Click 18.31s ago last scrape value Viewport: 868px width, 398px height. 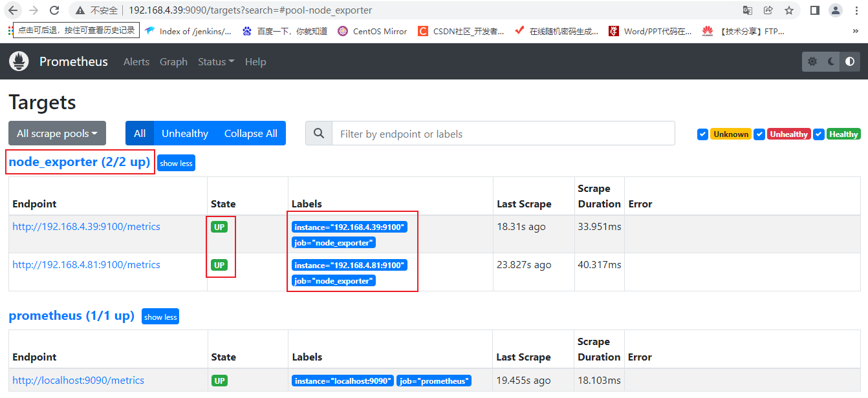click(521, 227)
